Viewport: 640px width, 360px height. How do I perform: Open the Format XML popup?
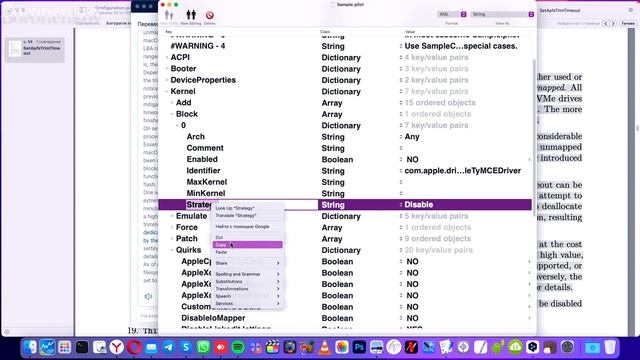click(x=452, y=14)
